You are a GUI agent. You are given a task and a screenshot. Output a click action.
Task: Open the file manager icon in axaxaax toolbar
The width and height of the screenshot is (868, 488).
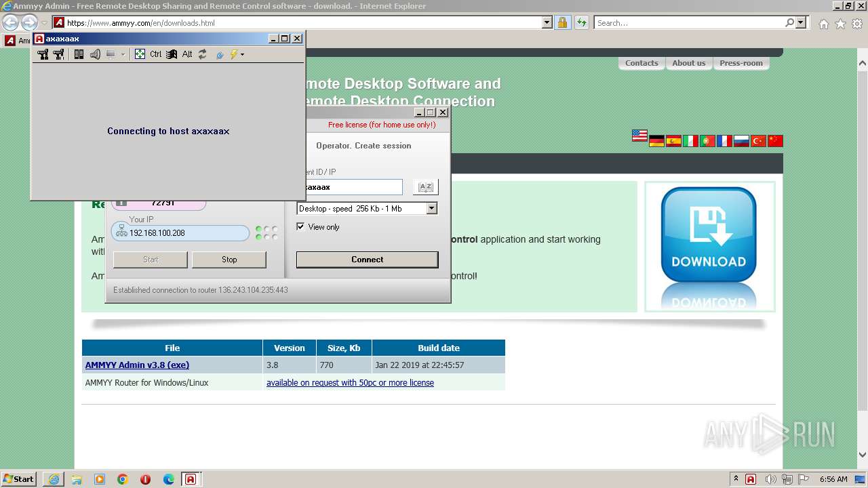(x=79, y=54)
